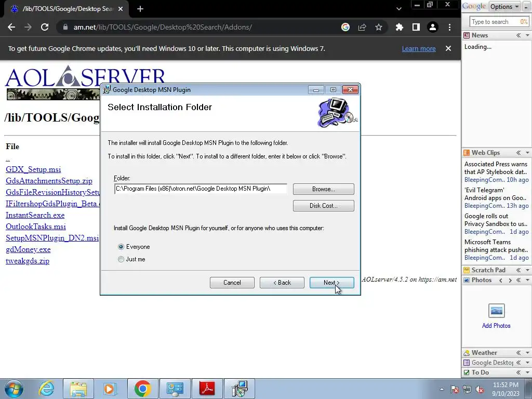Click the News panel icon

(x=467, y=35)
